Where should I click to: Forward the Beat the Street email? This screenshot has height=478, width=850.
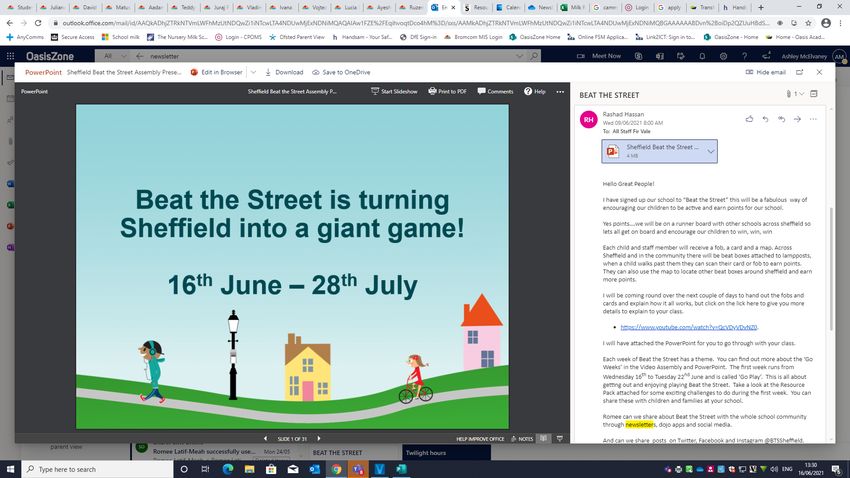coord(797,119)
